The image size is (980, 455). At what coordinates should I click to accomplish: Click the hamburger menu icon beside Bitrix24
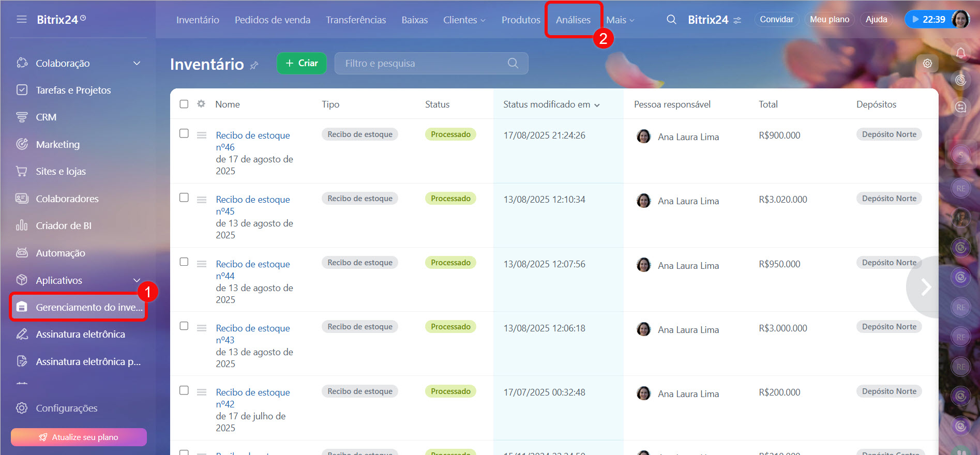click(x=21, y=19)
